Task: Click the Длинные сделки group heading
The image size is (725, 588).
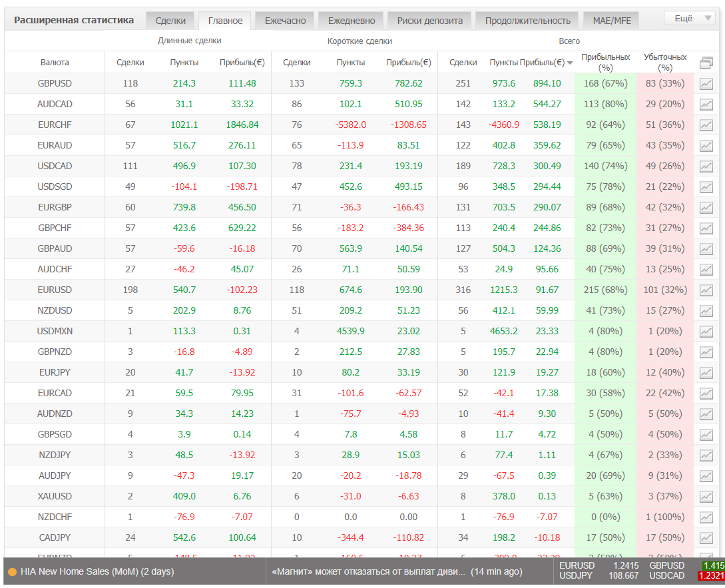Action: (189, 41)
